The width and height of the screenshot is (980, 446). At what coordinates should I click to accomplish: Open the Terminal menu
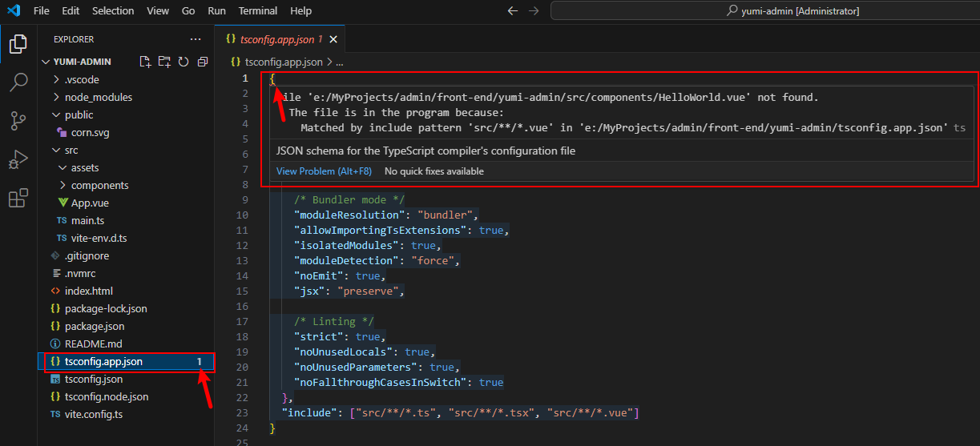point(258,10)
